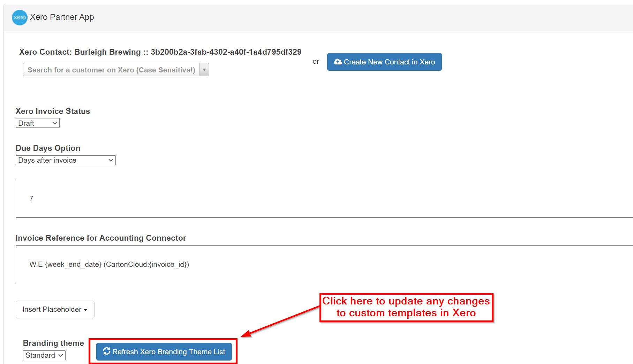Click the circular refresh arrows icon
The height and width of the screenshot is (364, 633).
pos(107,351)
